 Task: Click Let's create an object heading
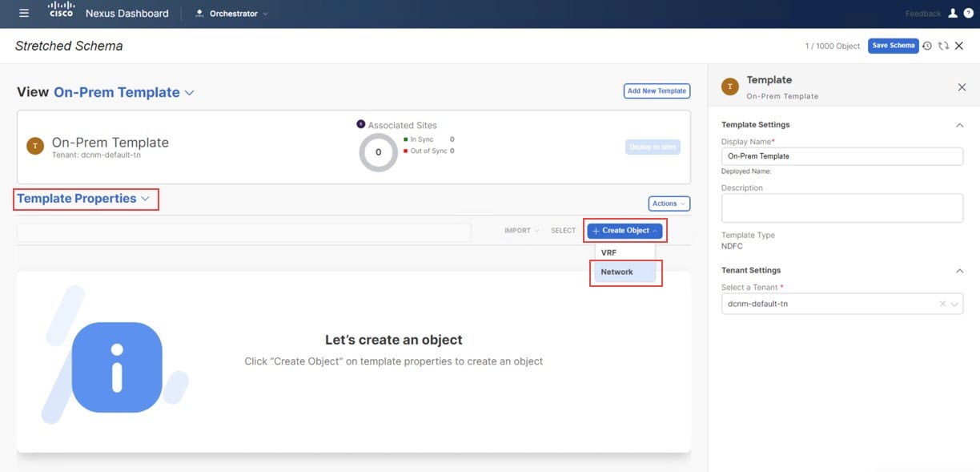394,340
